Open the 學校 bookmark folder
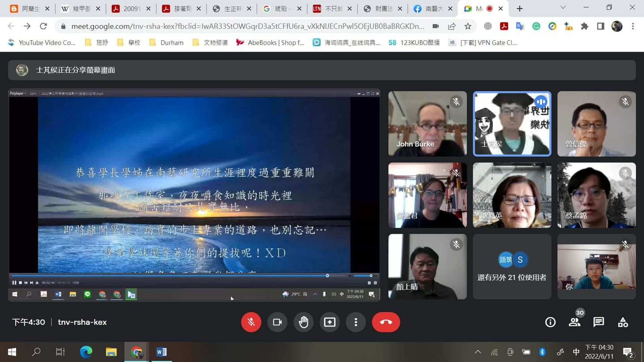The image size is (644, 362). click(x=128, y=42)
